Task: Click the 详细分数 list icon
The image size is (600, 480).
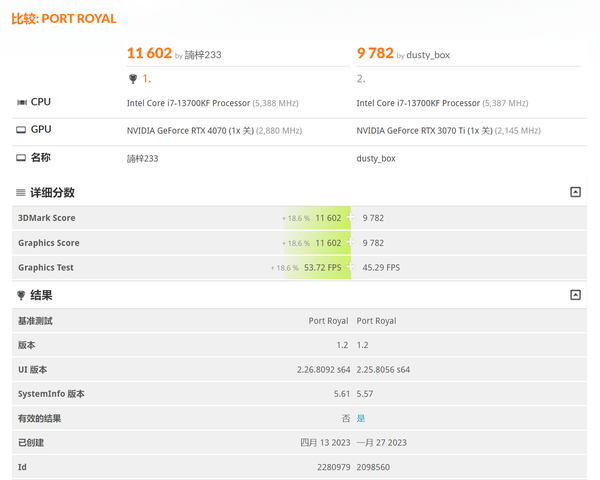Action: click(21, 193)
